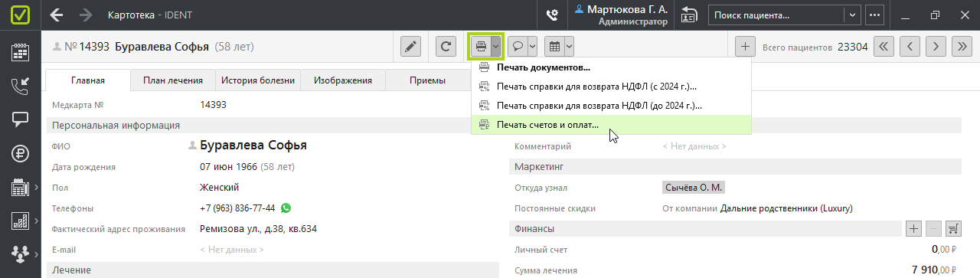Image resolution: width=980 pixels, height=278 pixels.
Task: Open the ruble finance sidebar icon
Action: [x=21, y=153]
